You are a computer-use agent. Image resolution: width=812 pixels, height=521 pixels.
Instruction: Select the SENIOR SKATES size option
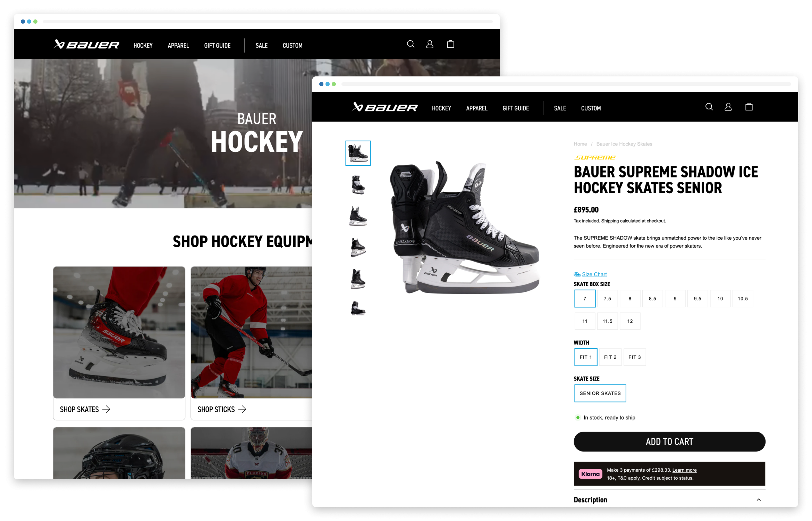(x=600, y=393)
